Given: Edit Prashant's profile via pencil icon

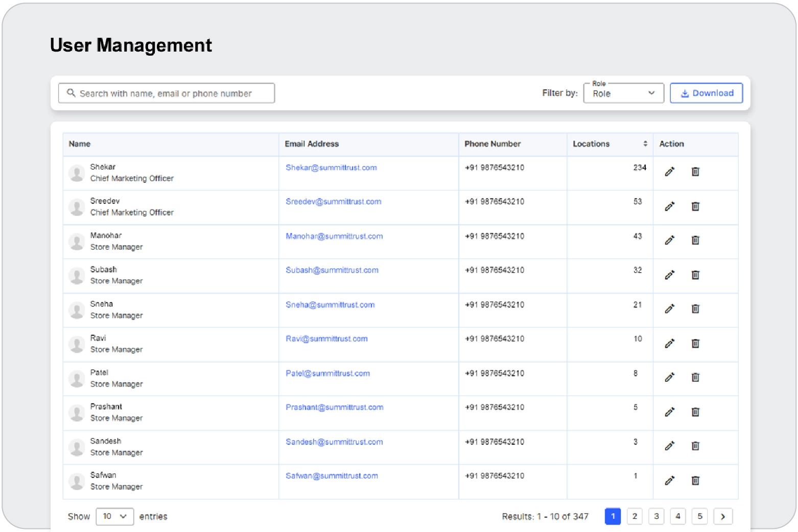Looking at the screenshot, I should point(669,412).
